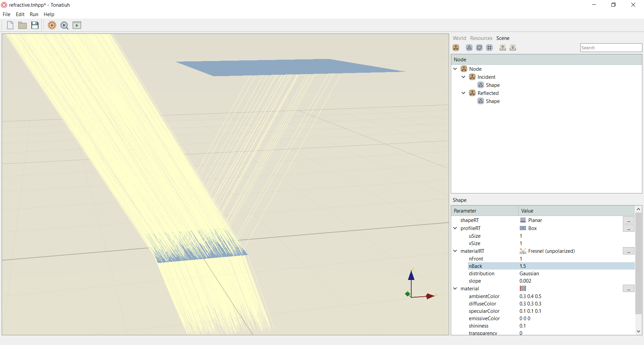Insert a node using the orange node icon

click(x=456, y=48)
